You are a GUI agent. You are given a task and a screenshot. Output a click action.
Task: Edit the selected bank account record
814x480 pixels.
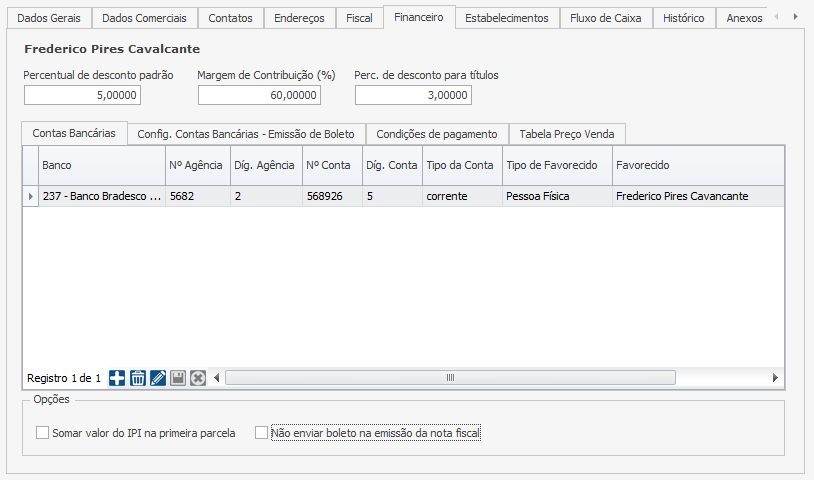[x=158, y=378]
